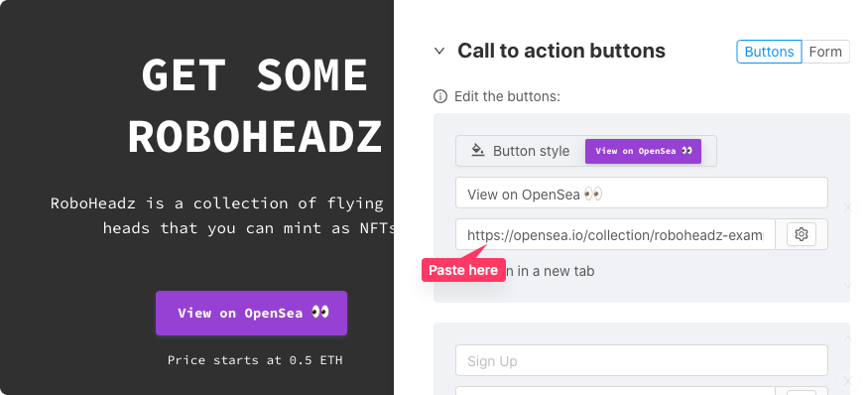The image size is (868, 395).
Task: Select the RoboHeadz collection description text
Action: (222, 215)
